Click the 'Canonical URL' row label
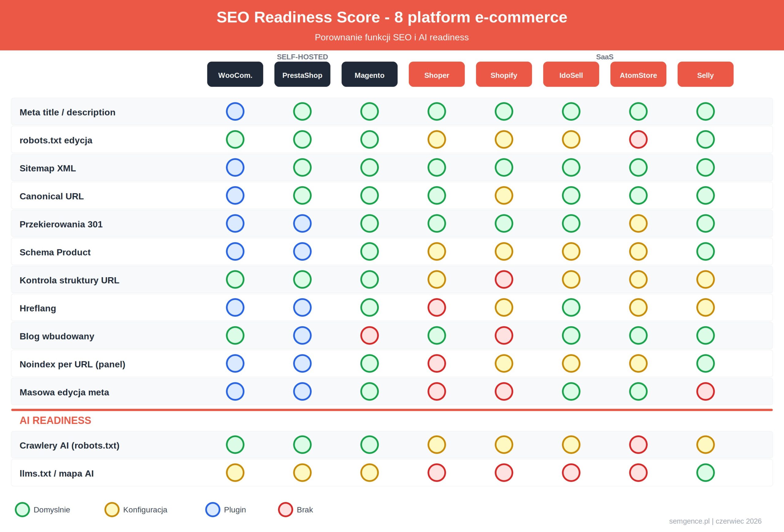 coord(52,196)
